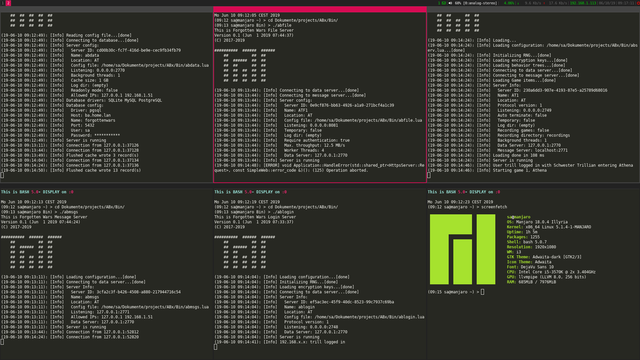Image resolution: width=640 pixels, height=360 pixels.
Task: Click the 'Host: ba.home.lan' database config line
Action: (91, 115)
